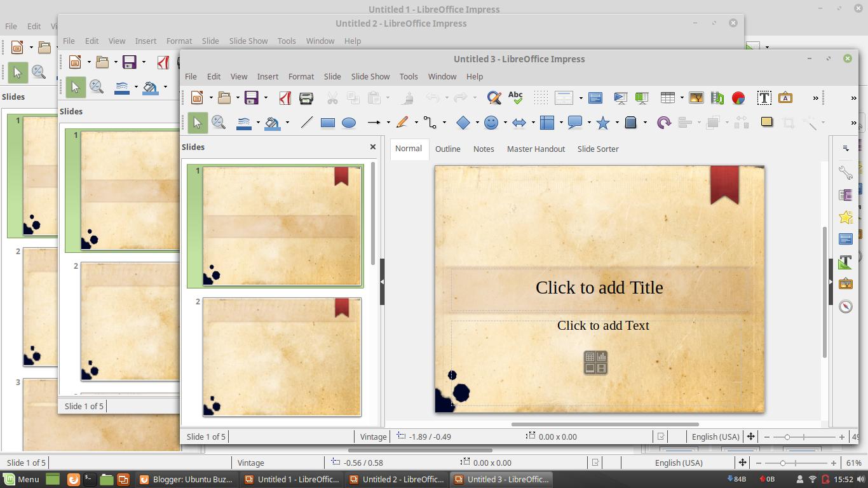Run spelling check in Untitled 3
The image size is (868, 488).
point(515,98)
